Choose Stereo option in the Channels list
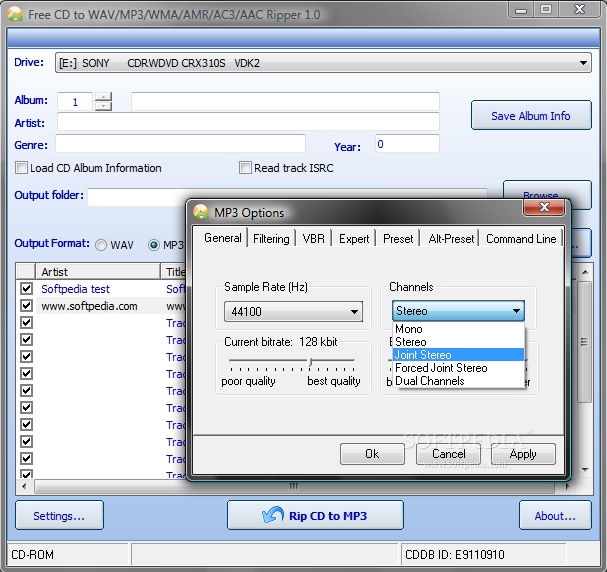Viewport: 607px width, 572px height. 458,342
